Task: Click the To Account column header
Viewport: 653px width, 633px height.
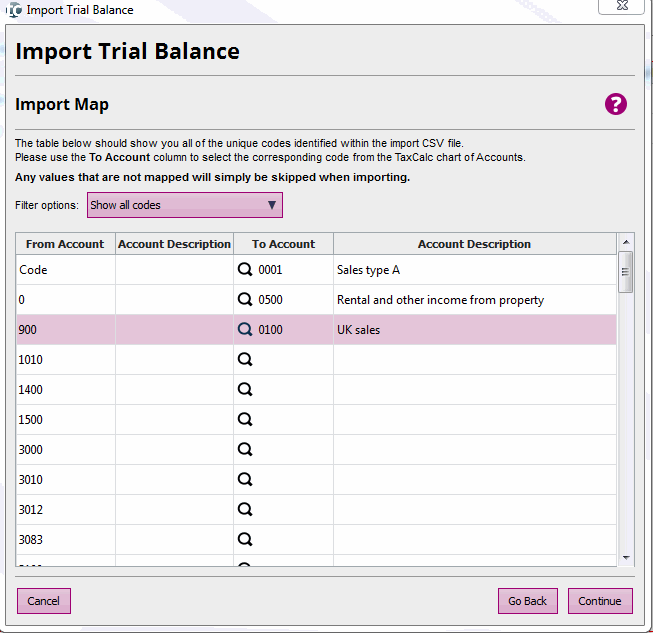Action: coord(283,244)
